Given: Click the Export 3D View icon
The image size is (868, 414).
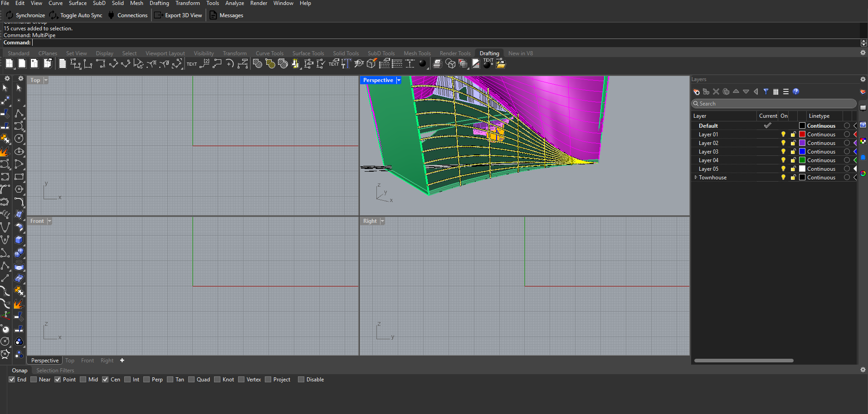Looking at the screenshot, I should (158, 15).
